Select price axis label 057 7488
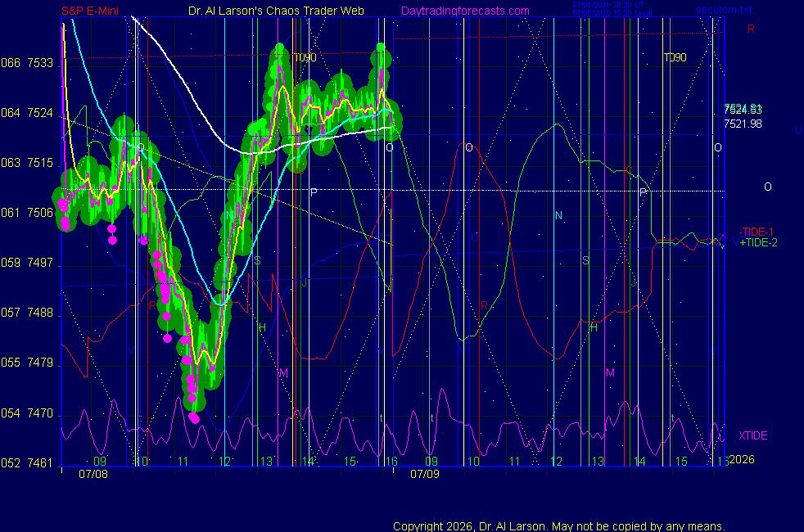 click(x=27, y=312)
